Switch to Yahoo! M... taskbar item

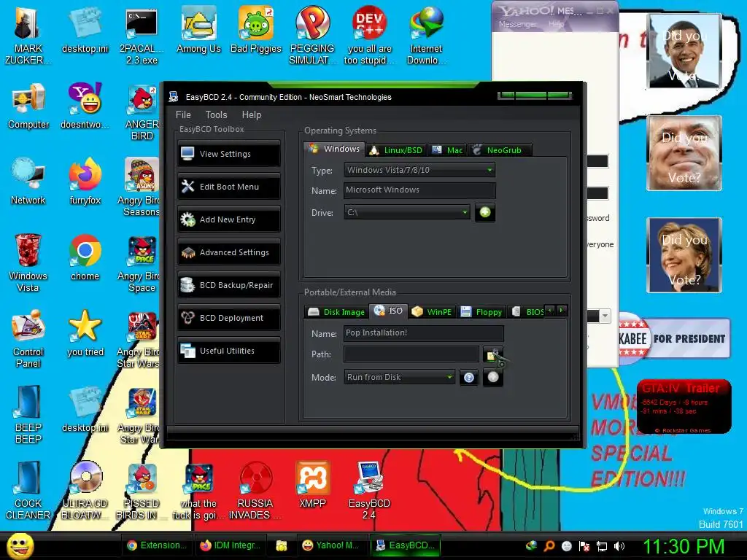click(331, 545)
